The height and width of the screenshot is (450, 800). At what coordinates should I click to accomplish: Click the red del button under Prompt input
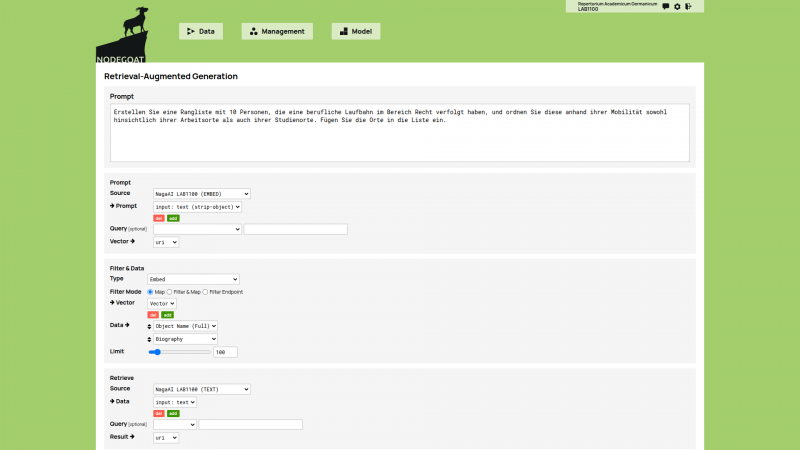point(159,218)
